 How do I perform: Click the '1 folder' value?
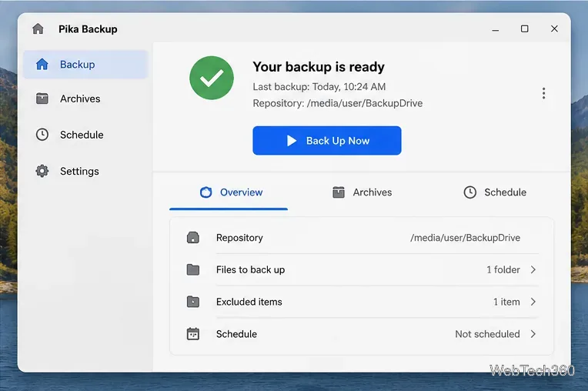click(x=503, y=269)
